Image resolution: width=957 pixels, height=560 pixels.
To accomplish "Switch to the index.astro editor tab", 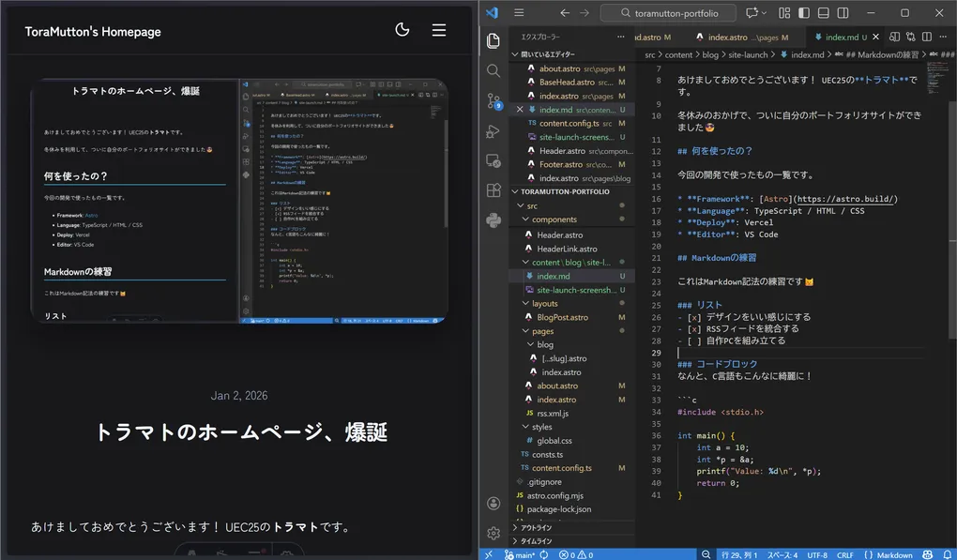I will (742, 38).
